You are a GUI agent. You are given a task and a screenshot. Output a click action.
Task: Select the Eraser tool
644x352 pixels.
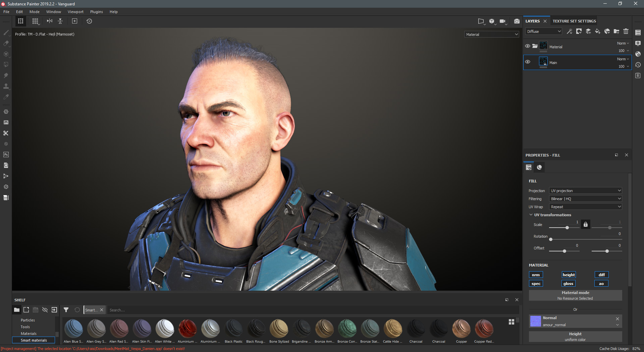[x=6, y=43]
